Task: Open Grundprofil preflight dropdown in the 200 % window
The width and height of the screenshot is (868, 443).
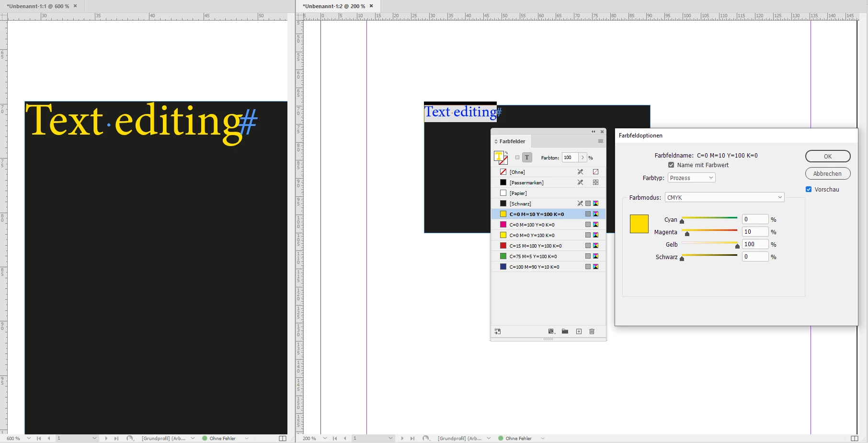Action: coord(489,438)
